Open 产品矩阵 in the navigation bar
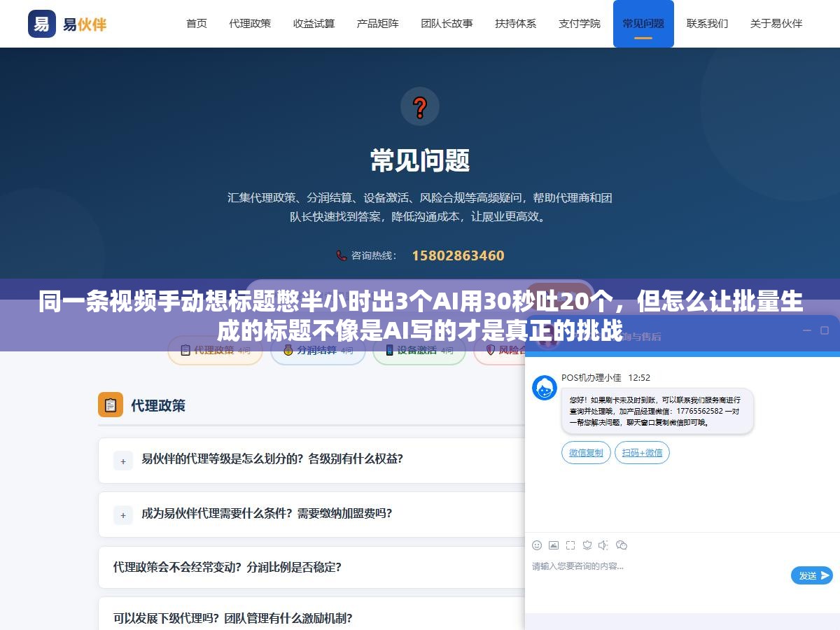This screenshot has width=840, height=630. [378, 24]
